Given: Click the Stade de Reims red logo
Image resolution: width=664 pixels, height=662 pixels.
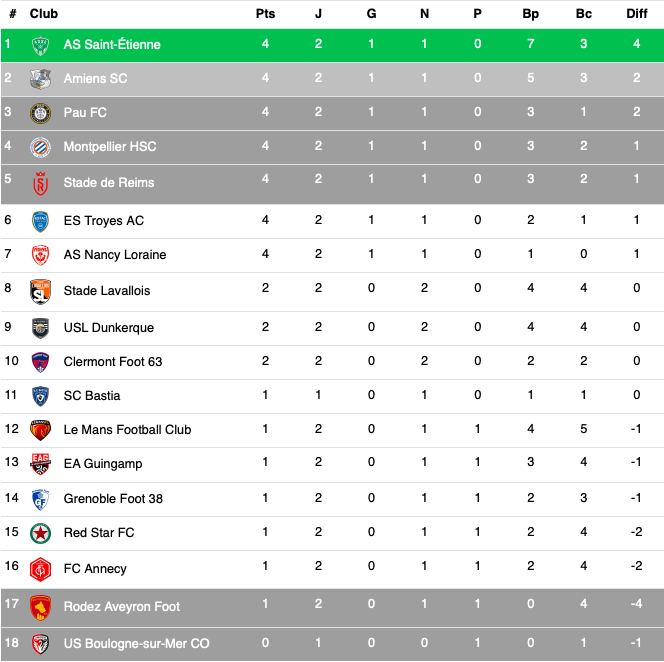Looking at the screenshot, I should tap(41, 183).
